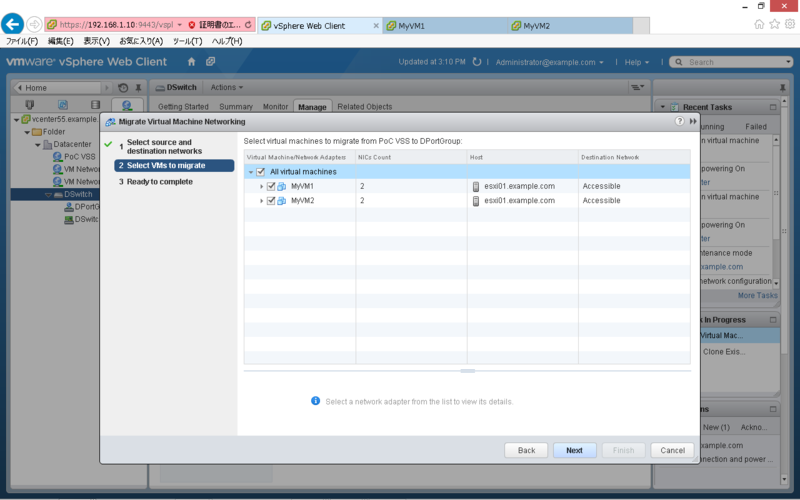
Task: Open the ツール(T) menu
Action: click(x=187, y=41)
